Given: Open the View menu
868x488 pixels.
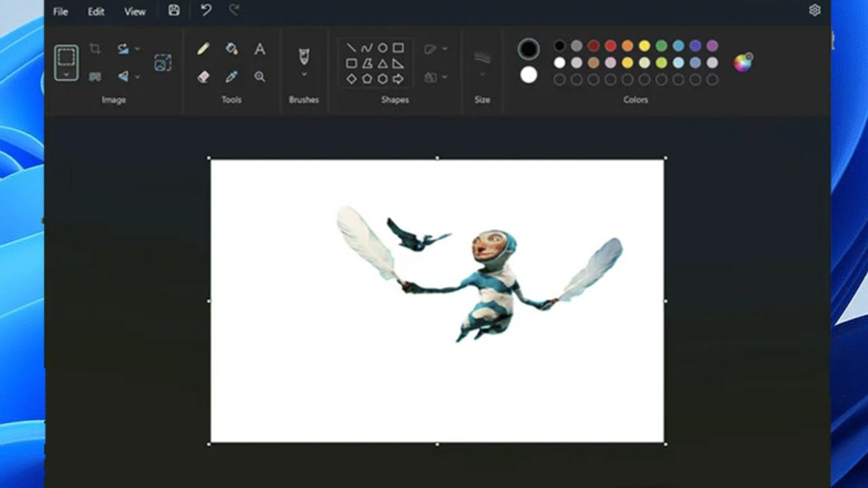Looking at the screenshot, I should (135, 11).
